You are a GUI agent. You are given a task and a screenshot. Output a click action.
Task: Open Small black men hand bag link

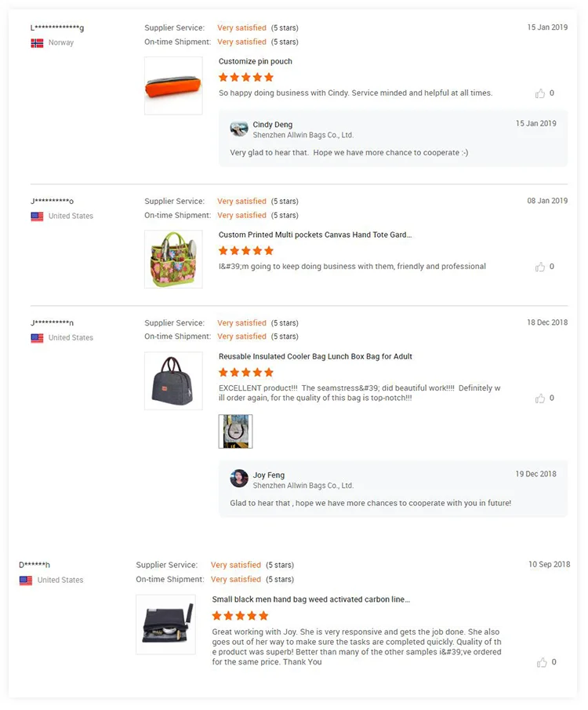pos(310,599)
